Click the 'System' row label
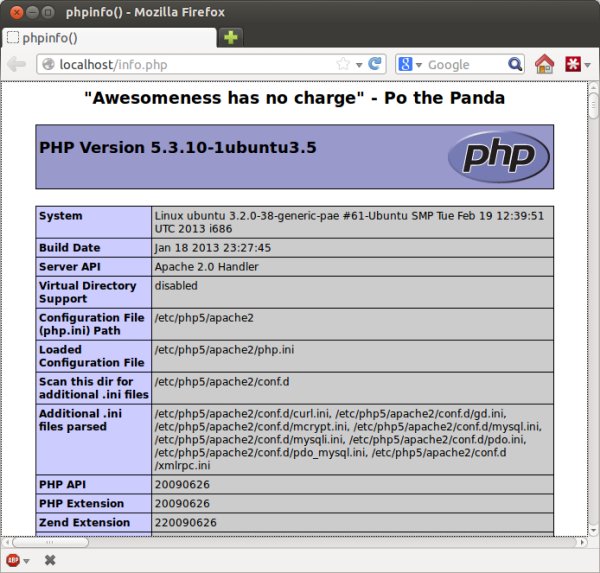The image size is (600, 573). [x=60, y=216]
